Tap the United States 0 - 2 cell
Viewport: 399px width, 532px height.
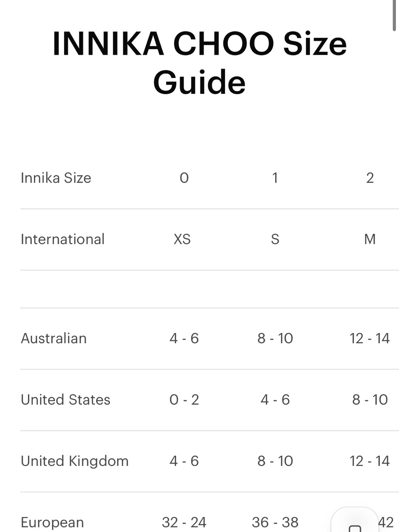tap(184, 399)
